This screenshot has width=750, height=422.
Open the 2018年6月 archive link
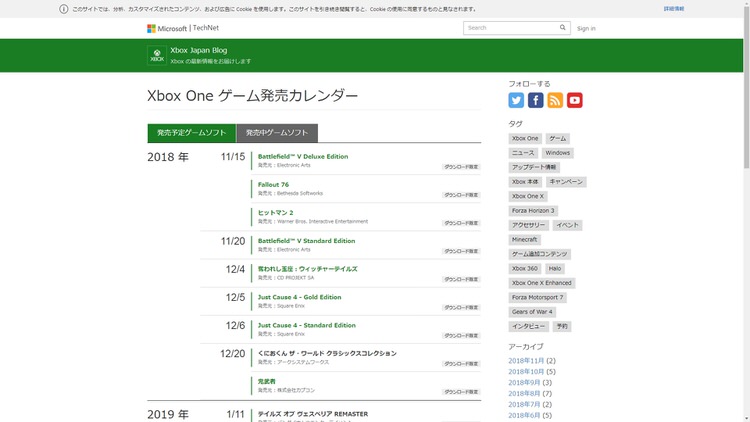point(524,415)
